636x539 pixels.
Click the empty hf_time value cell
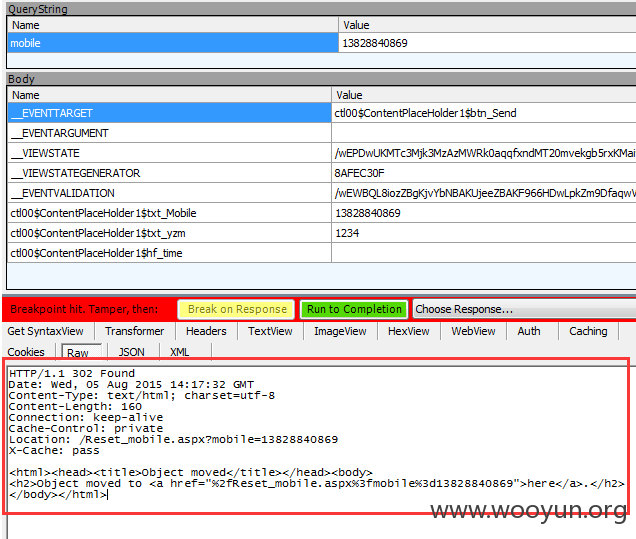click(484, 253)
